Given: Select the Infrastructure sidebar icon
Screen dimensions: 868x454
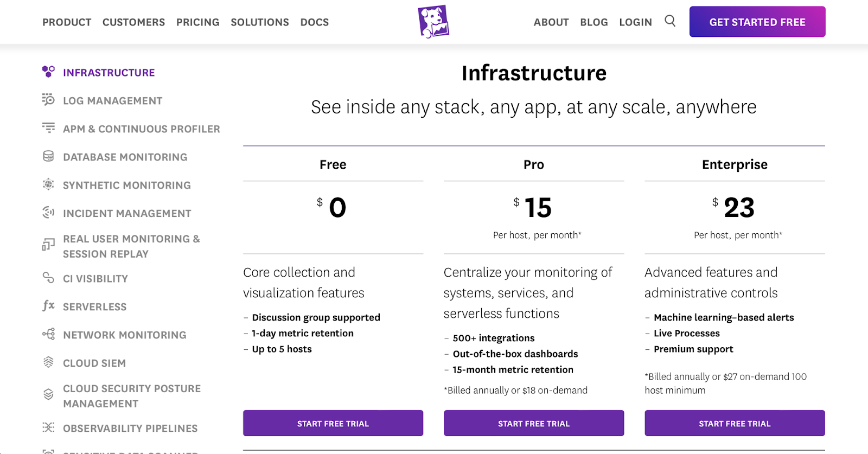Looking at the screenshot, I should (48, 71).
